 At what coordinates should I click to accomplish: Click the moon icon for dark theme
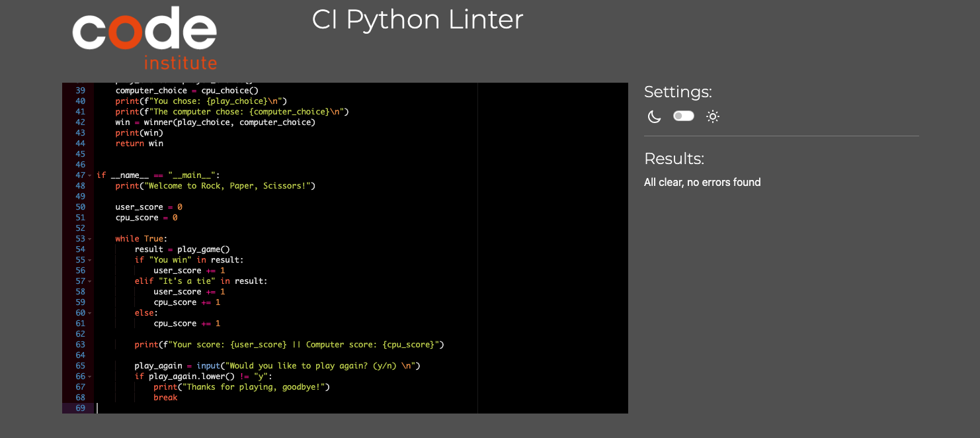point(654,116)
